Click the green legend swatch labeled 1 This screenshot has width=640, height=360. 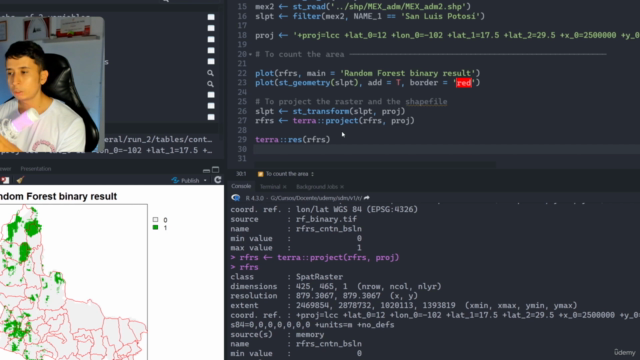click(155, 227)
